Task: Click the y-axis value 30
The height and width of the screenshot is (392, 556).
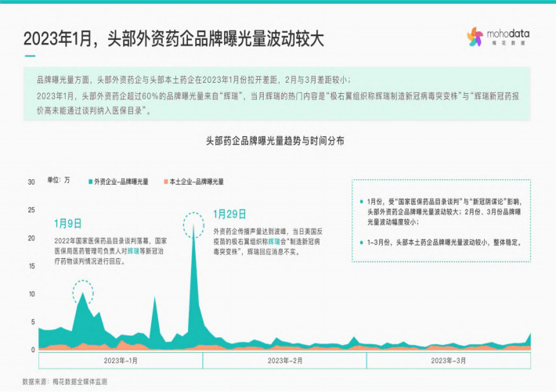Action: (x=31, y=182)
